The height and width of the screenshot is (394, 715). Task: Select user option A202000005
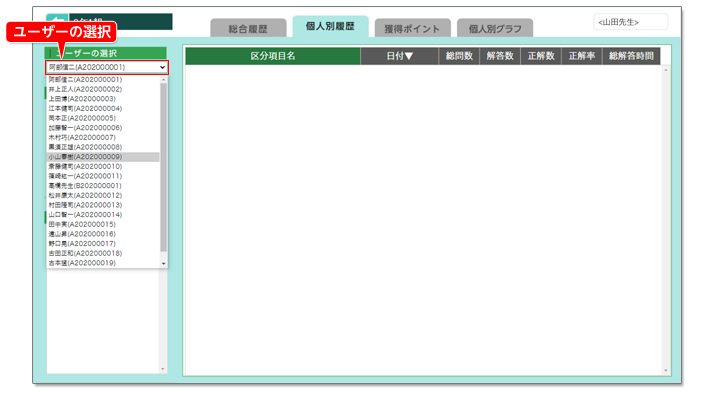[103, 118]
